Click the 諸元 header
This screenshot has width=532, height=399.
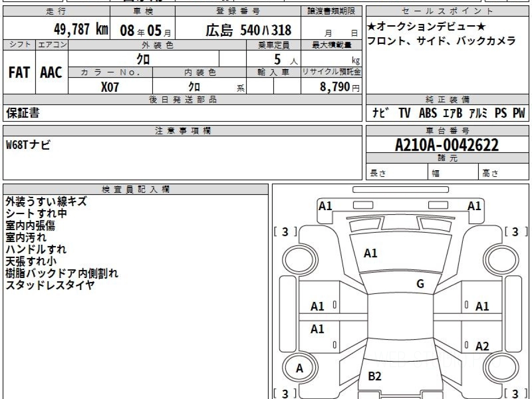coord(448,158)
